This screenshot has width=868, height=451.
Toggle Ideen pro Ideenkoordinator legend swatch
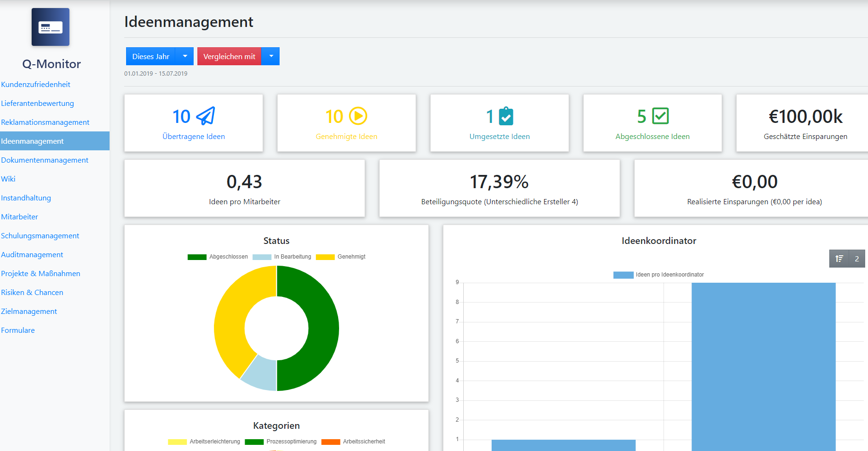(623, 275)
